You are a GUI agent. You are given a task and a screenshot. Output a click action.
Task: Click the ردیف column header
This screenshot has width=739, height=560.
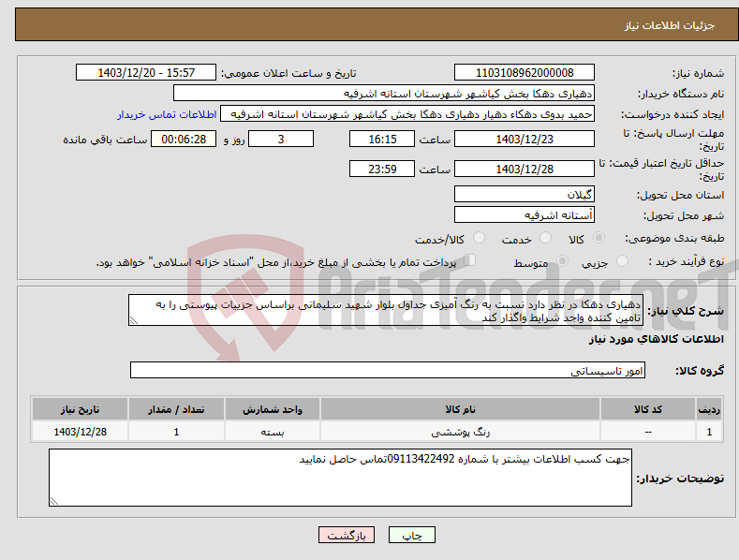709,409
